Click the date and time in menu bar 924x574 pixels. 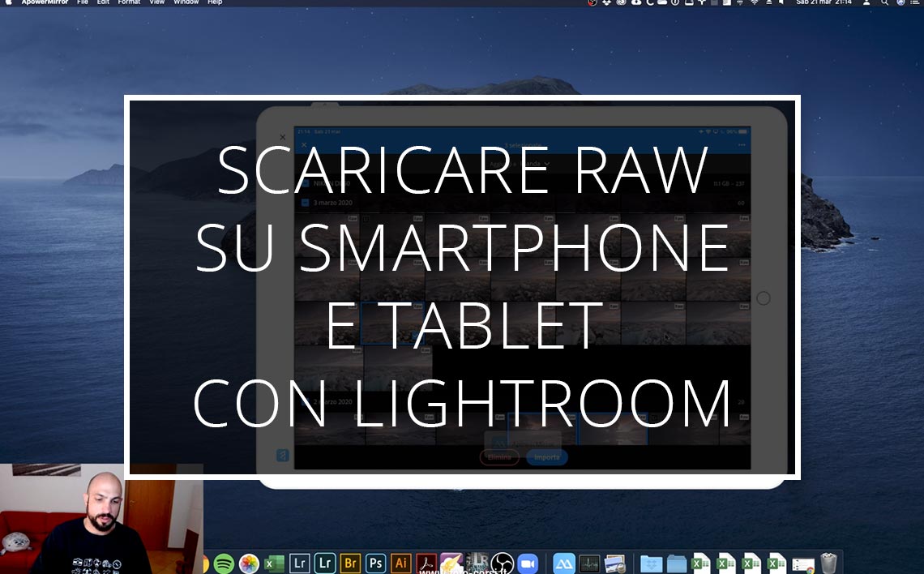pyautogui.click(x=823, y=2)
